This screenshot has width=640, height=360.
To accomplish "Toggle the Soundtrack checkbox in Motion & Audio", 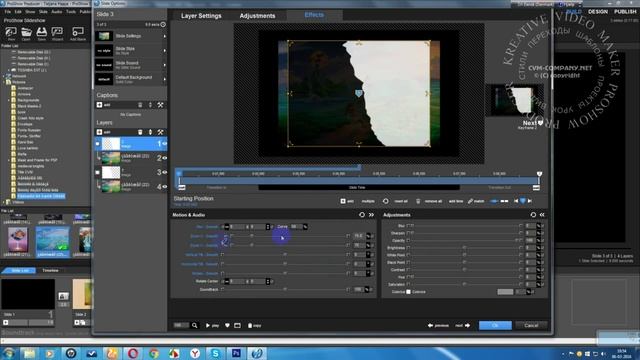I will pyautogui.click(x=222, y=289).
